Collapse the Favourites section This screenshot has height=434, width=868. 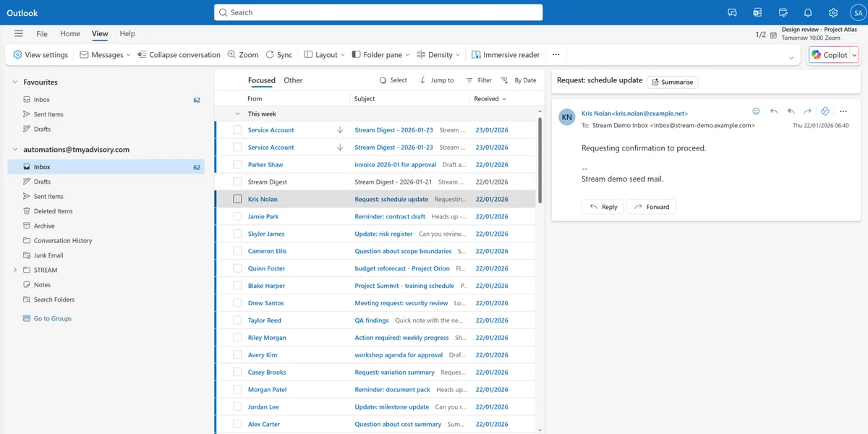click(x=15, y=82)
